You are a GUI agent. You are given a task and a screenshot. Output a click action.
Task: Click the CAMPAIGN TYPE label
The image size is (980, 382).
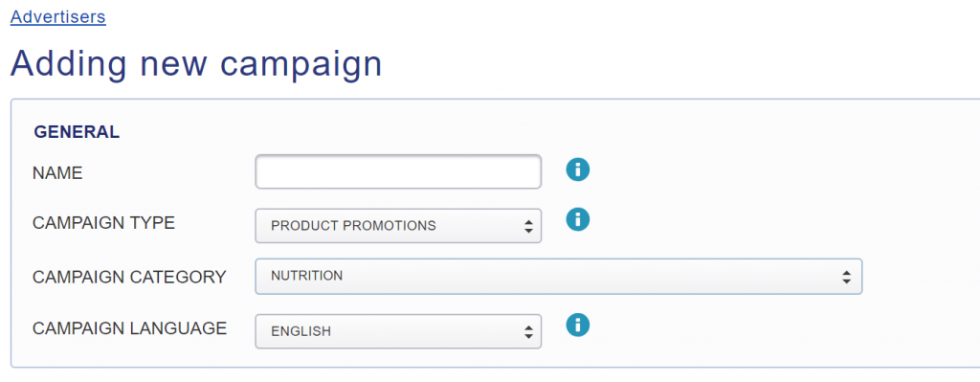pos(103,223)
